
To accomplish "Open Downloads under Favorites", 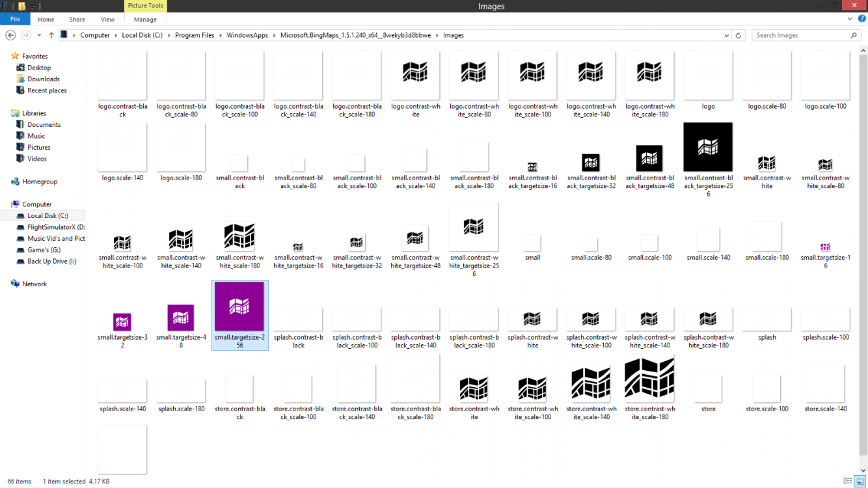I will pos(43,79).
